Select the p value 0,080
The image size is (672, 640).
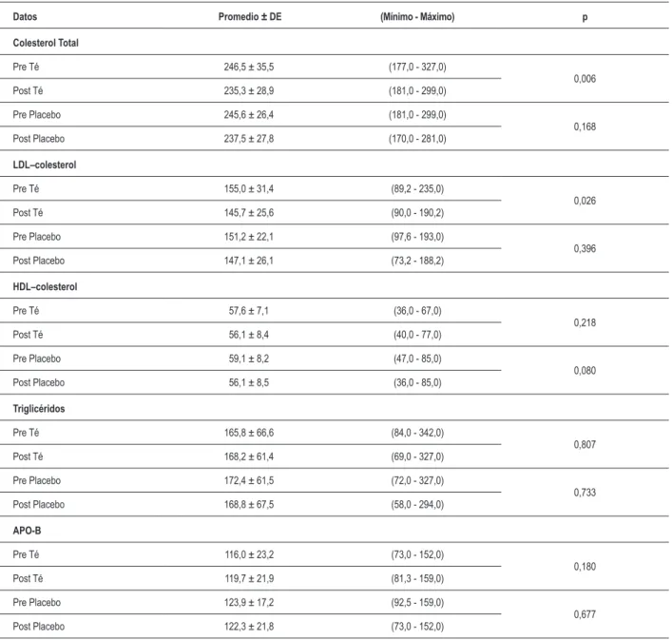point(585,370)
